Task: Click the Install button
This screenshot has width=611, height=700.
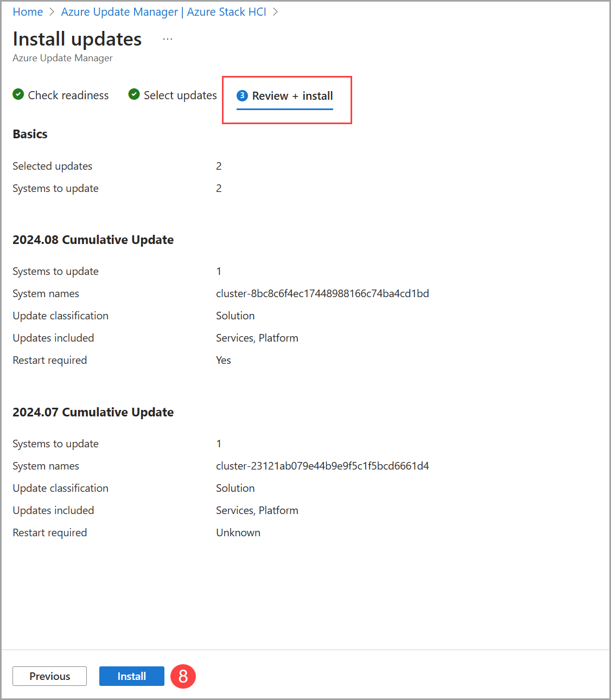Action: pyautogui.click(x=131, y=676)
